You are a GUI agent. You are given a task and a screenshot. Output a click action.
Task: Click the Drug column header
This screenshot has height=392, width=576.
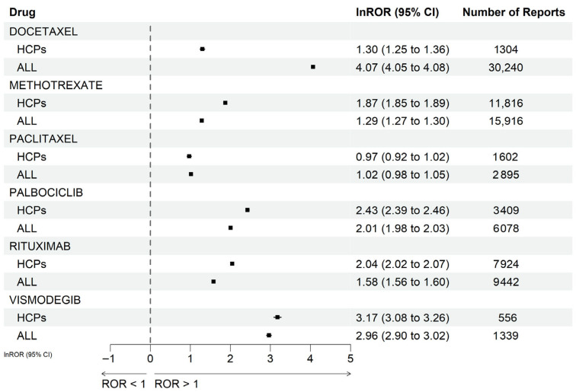(x=22, y=12)
